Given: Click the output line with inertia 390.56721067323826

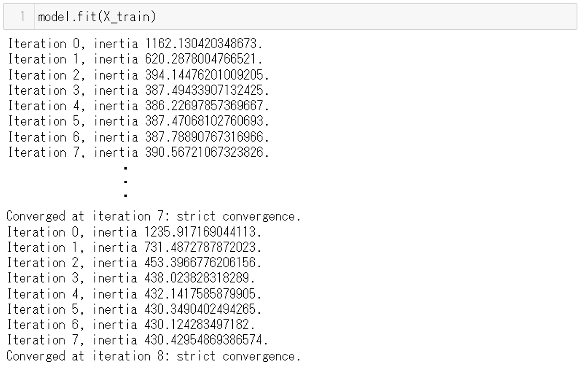Looking at the screenshot, I should (x=138, y=153).
